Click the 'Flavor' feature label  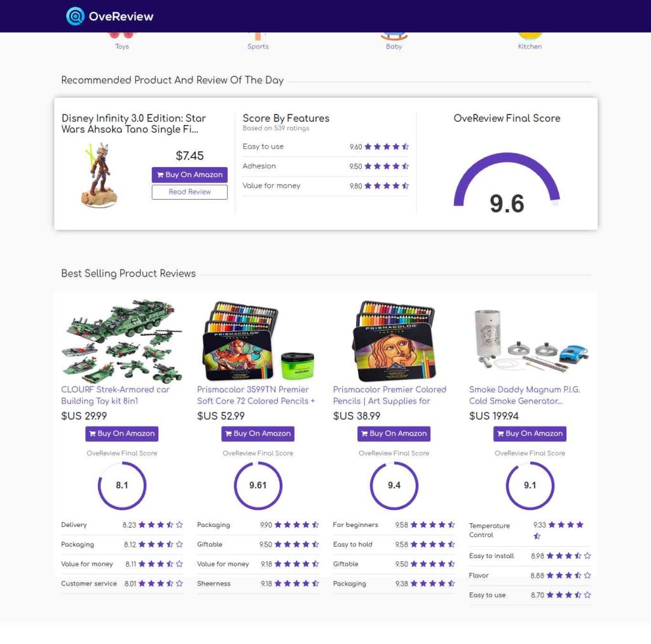coord(479,575)
